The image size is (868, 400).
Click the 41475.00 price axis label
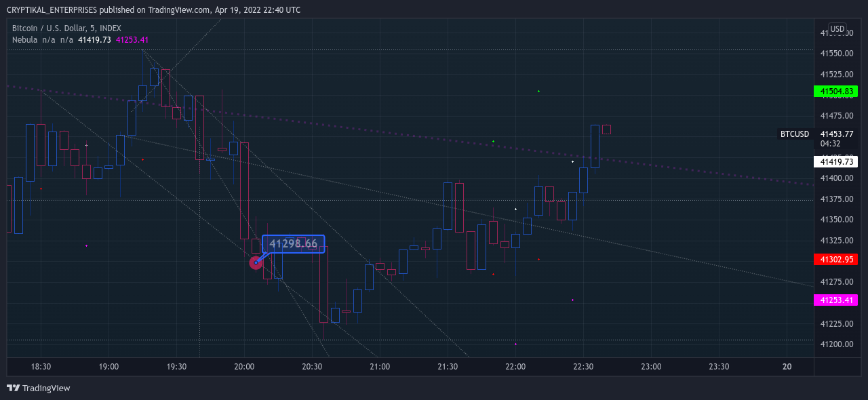[x=837, y=116]
